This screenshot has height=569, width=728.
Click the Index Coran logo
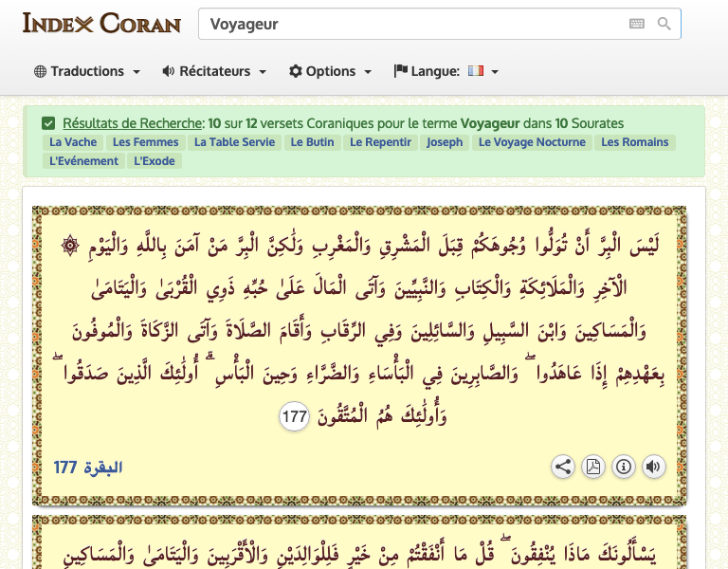click(x=101, y=23)
